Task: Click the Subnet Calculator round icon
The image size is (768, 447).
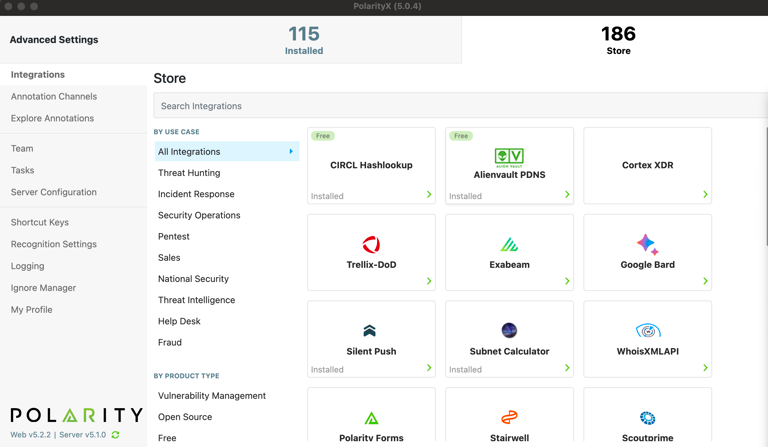Action: [509, 330]
